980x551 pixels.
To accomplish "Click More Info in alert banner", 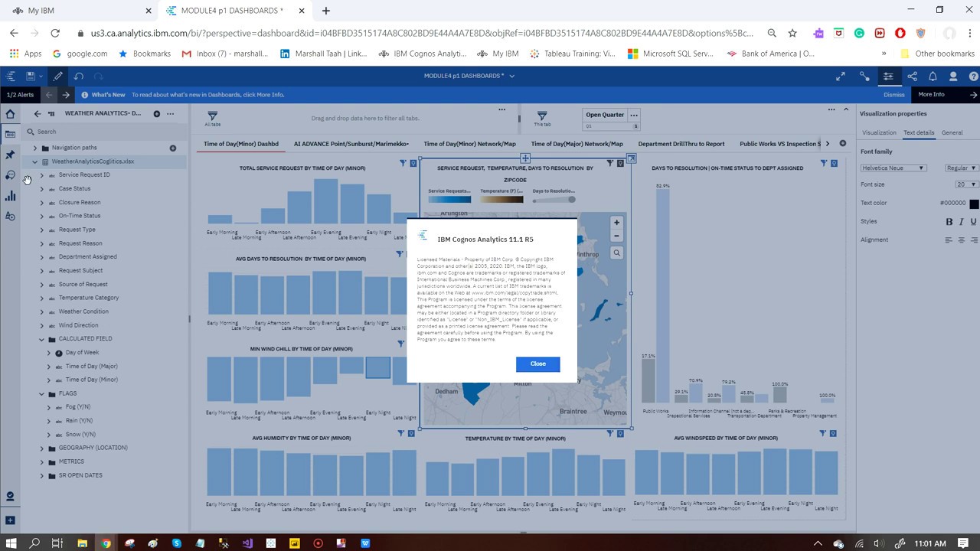I will (931, 95).
